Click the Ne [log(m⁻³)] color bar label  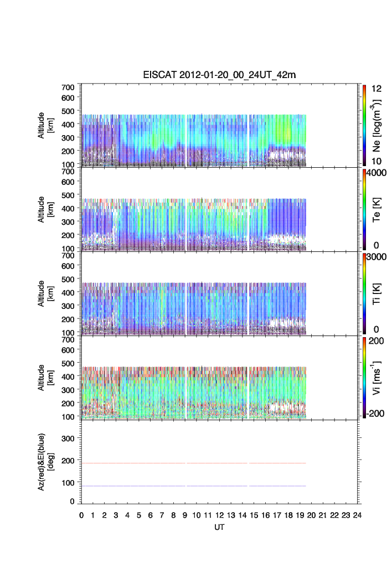(x=378, y=125)
